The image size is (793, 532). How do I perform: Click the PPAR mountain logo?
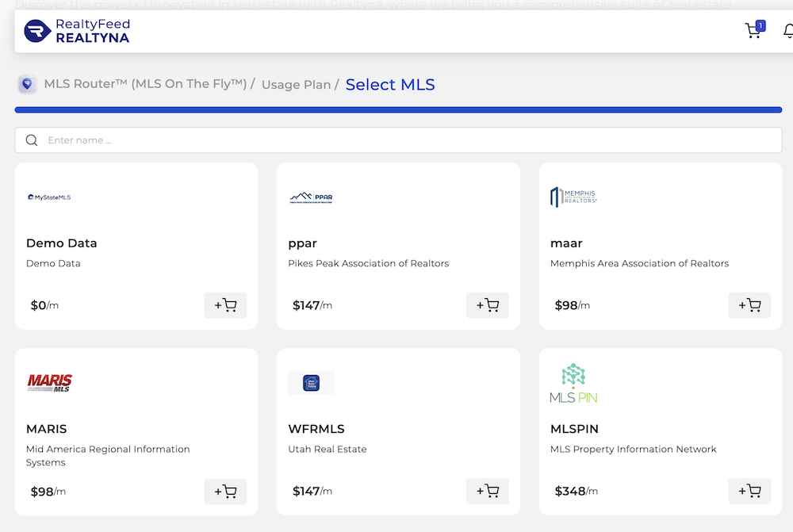311,197
